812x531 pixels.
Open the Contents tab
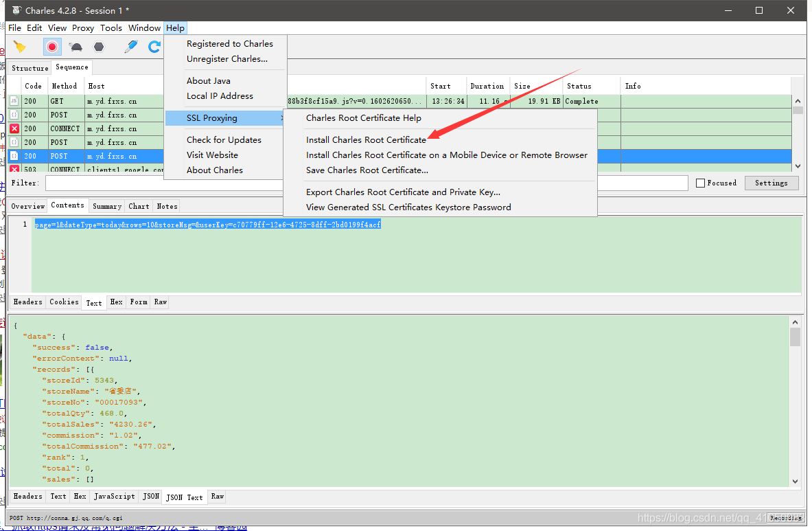coord(67,205)
